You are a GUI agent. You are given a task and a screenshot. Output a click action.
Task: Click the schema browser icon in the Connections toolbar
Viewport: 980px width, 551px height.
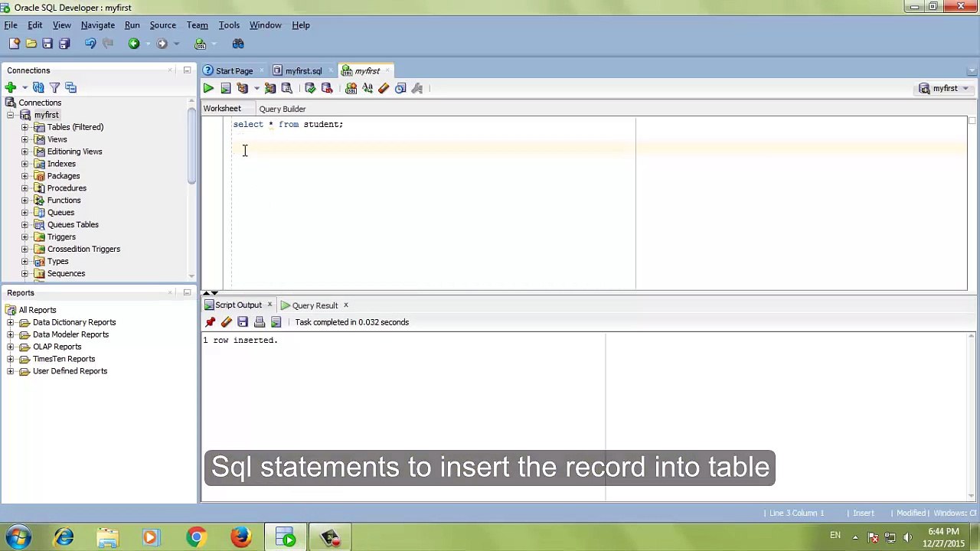click(71, 88)
